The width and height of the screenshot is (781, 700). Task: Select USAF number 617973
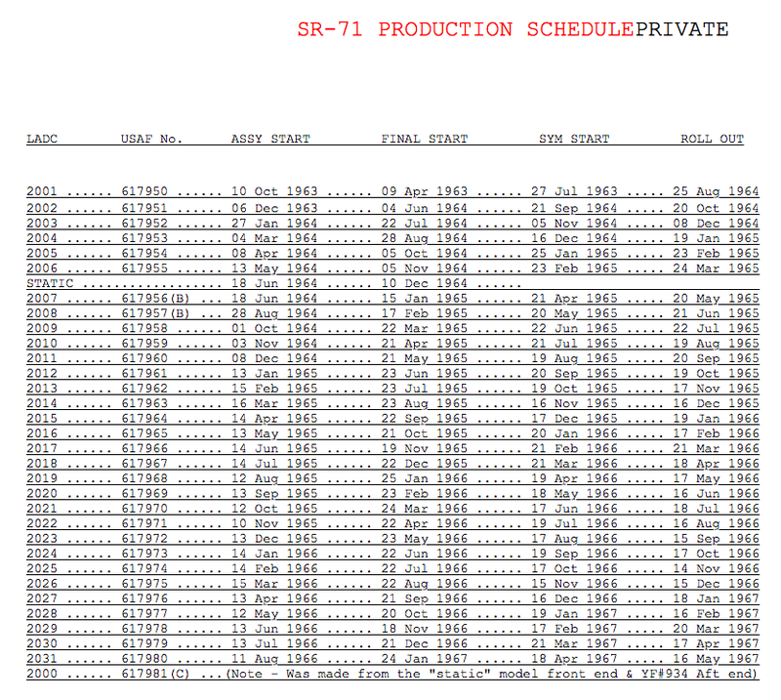click(144, 554)
